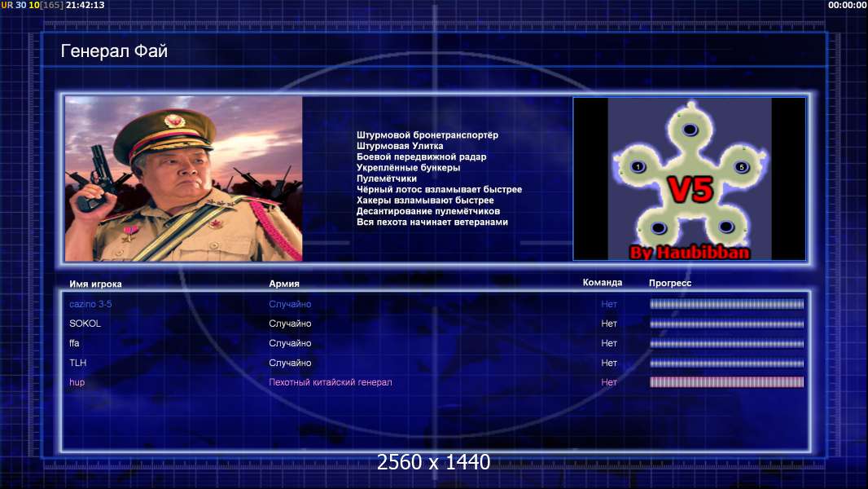Click start position 1 on map preview
Image resolution: width=868 pixels, height=489 pixels.
point(638,167)
